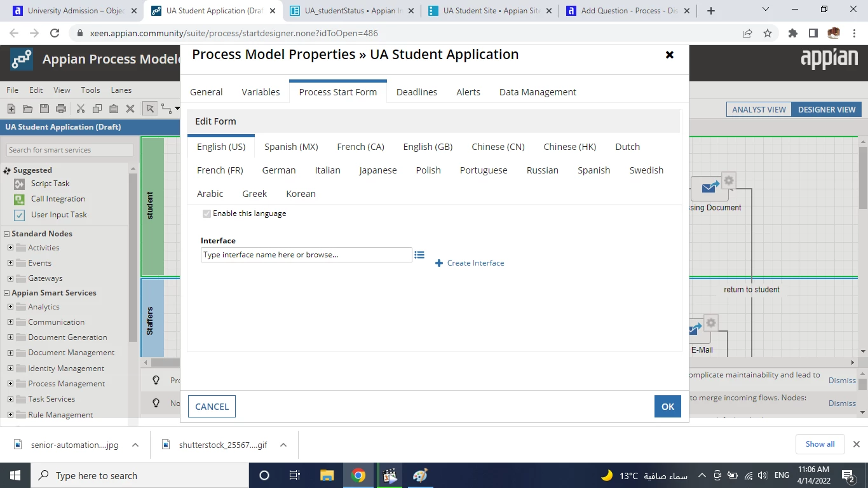Dismiss the first validation hint

842,381
